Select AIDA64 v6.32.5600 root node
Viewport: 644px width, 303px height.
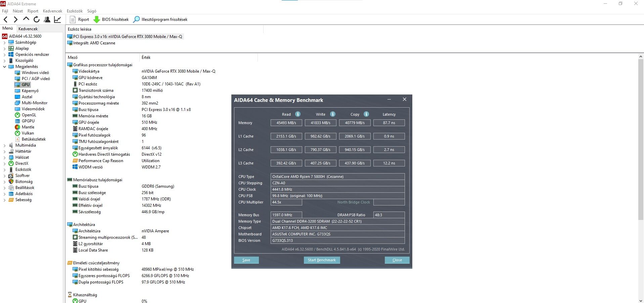(22, 36)
